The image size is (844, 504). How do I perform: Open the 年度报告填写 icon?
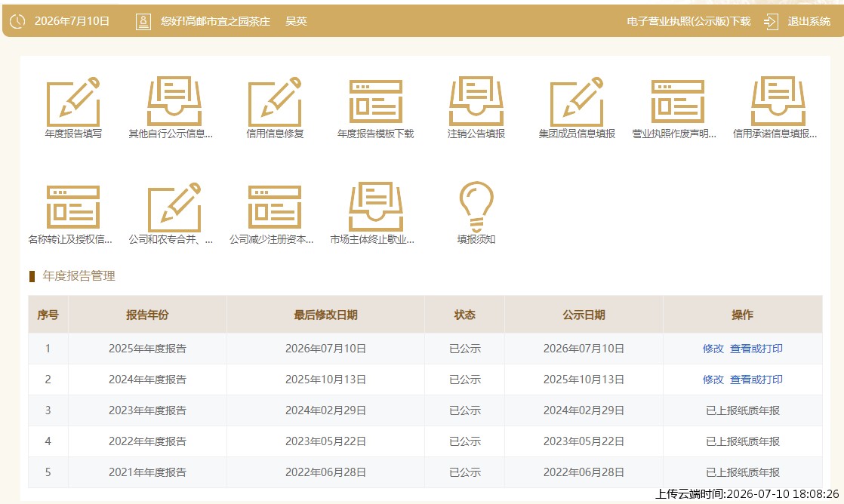(73, 102)
